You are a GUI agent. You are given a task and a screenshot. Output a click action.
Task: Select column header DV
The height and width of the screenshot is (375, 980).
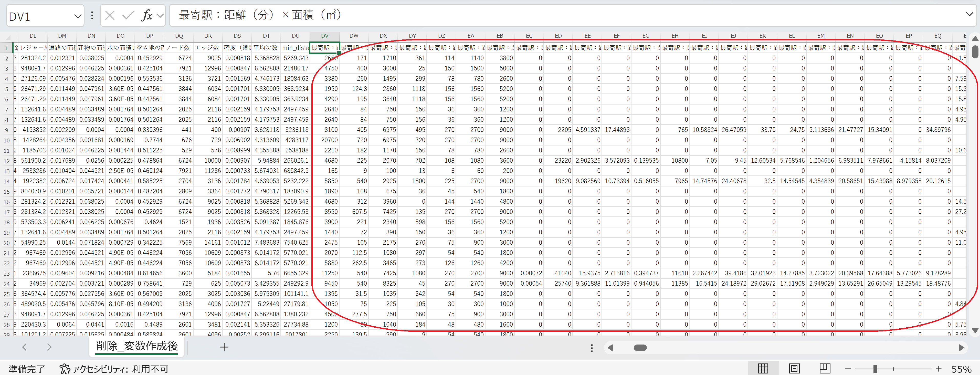coord(324,36)
